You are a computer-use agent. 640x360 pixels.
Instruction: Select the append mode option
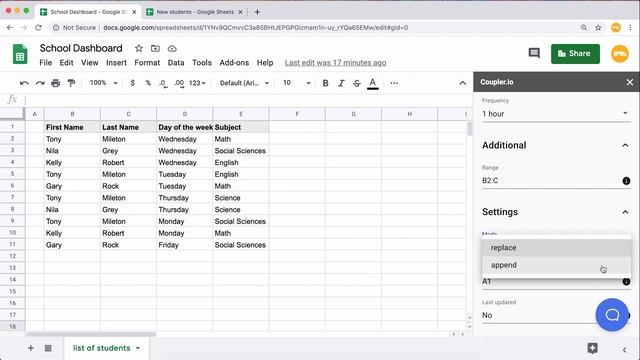pos(556,265)
